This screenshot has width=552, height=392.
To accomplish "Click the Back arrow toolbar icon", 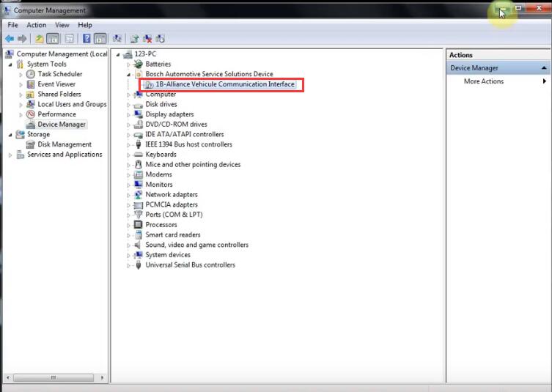I will pos(10,39).
